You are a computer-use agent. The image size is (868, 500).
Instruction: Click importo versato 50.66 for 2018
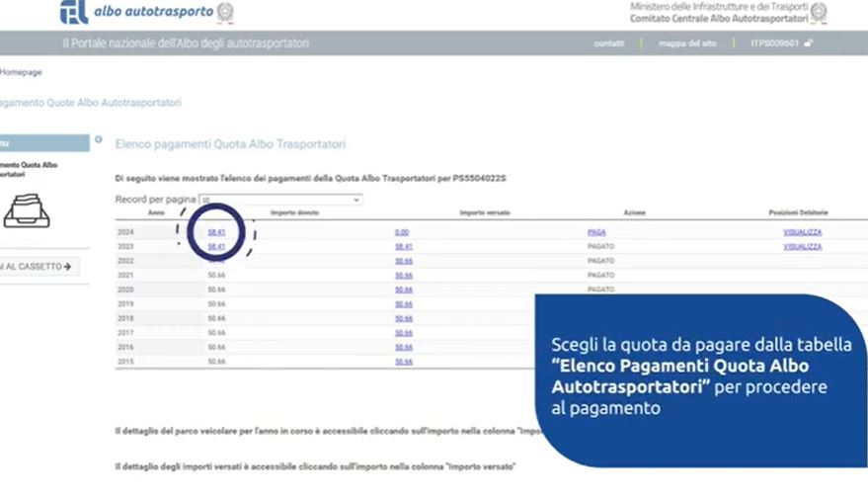pos(404,319)
